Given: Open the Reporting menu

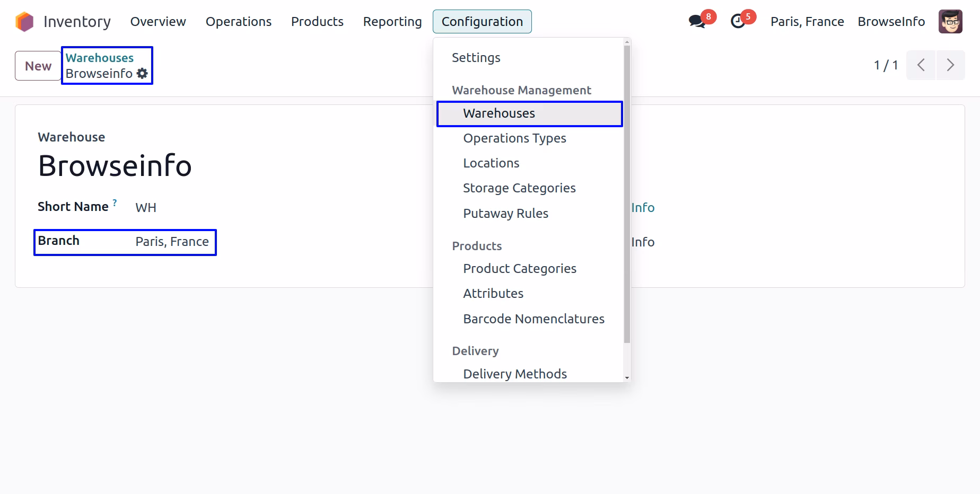Looking at the screenshot, I should tap(392, 22).
